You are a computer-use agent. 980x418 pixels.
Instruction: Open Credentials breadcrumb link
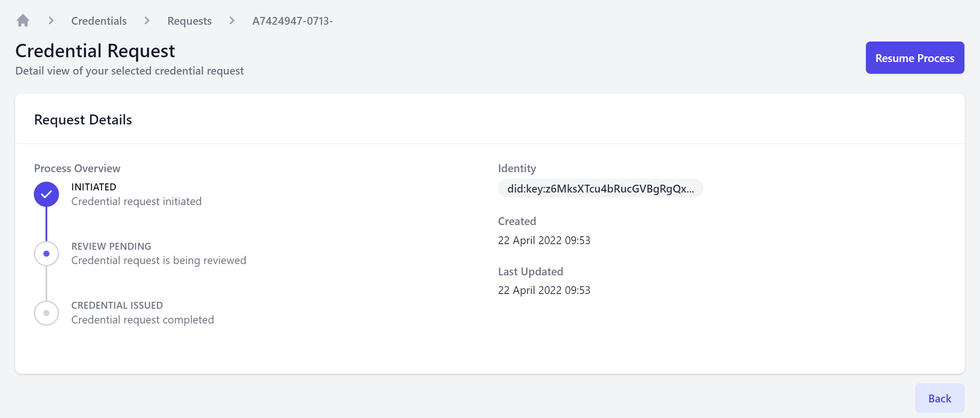click(99, 21)
